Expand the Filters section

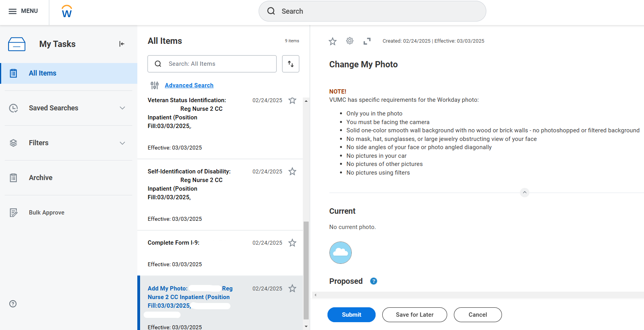(122, 143)
